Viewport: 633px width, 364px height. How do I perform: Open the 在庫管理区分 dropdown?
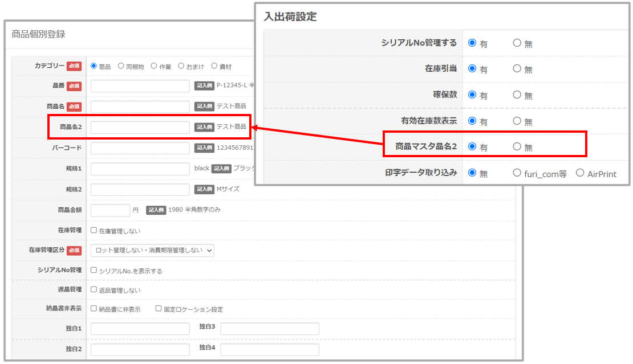coord(152,250)
